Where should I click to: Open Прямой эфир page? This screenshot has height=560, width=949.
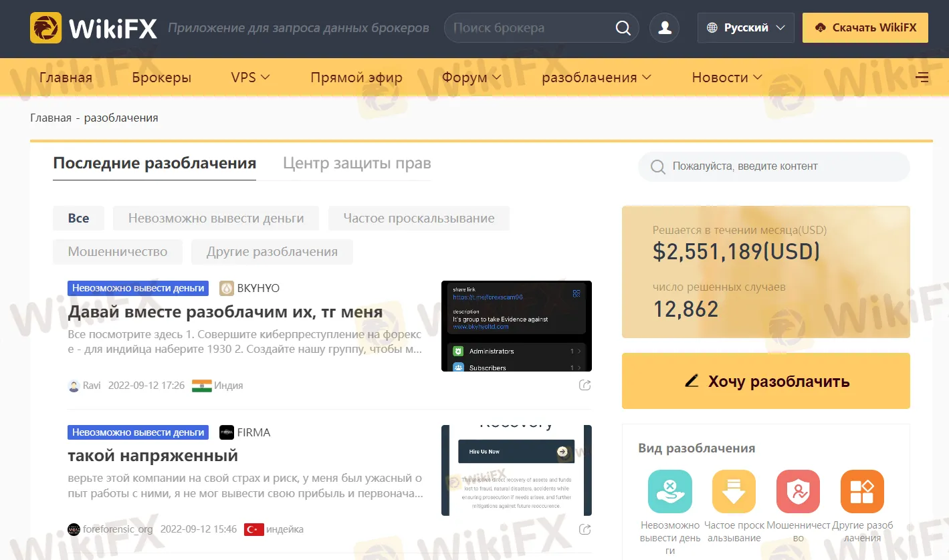(356, 78)
